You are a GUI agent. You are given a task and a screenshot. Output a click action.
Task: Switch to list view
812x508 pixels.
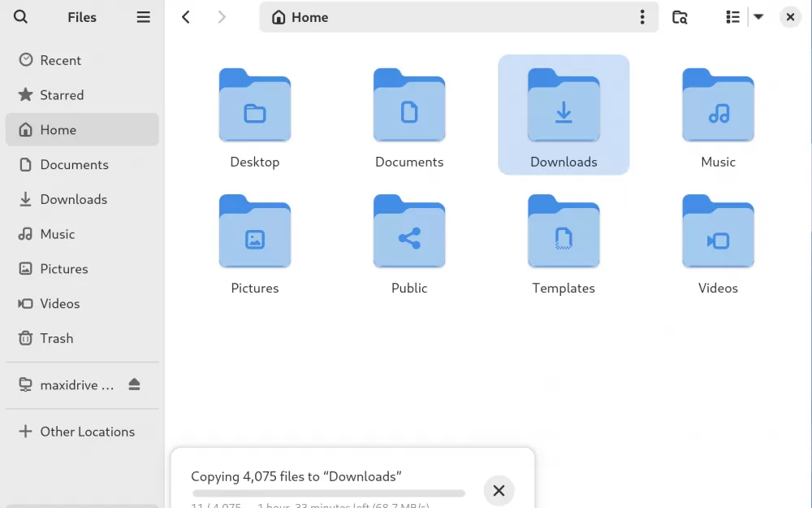click(732, 17)
